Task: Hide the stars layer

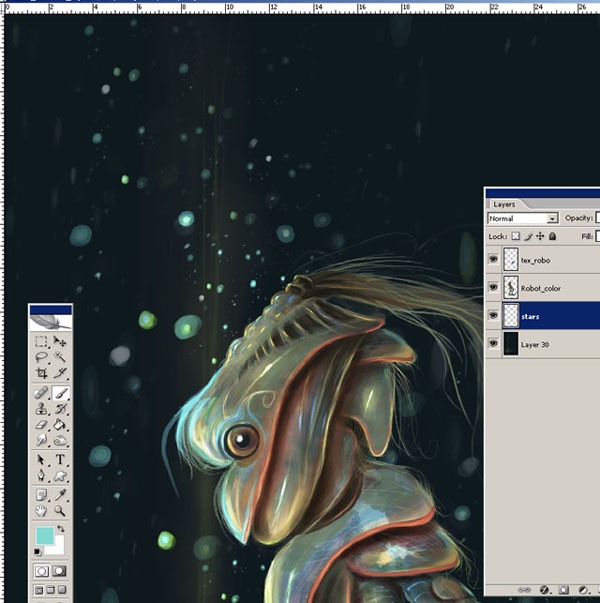Action: pyautogui.click(x=493, y=315)
